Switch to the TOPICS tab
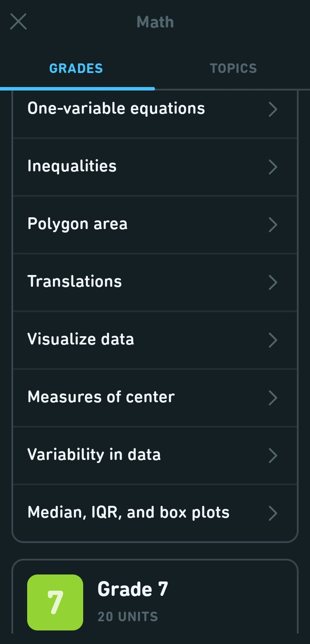The height and width of the screenshot is (644, 310). 233,68
